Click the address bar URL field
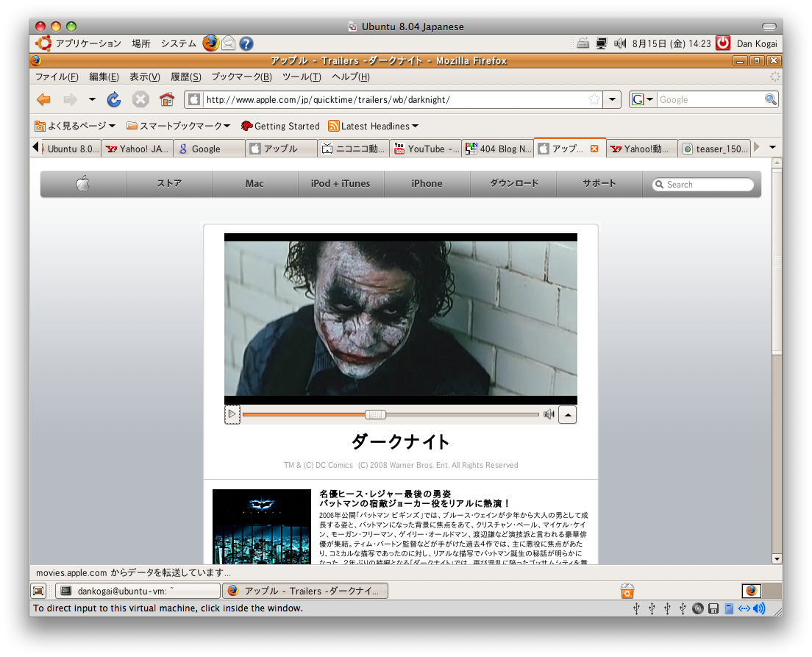Image resolution: width=812 pixels, height=657 pixels. (396, 99)
